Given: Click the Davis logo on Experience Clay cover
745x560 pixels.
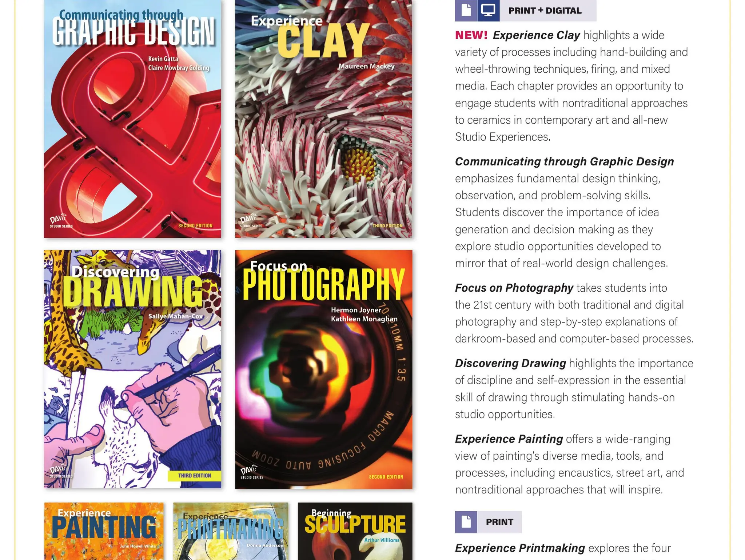Looking at the screenshot, I should [x=251, y=221].
